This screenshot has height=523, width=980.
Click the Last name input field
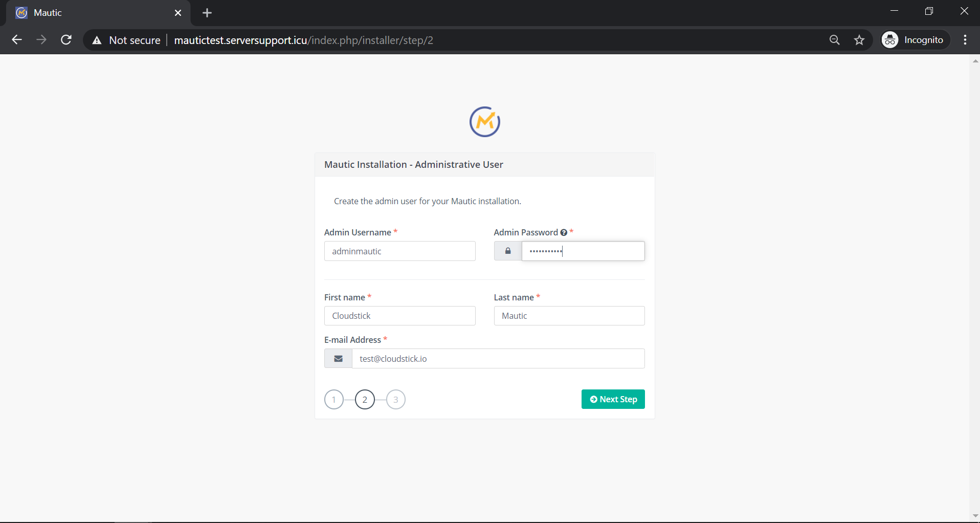(569, 316)
